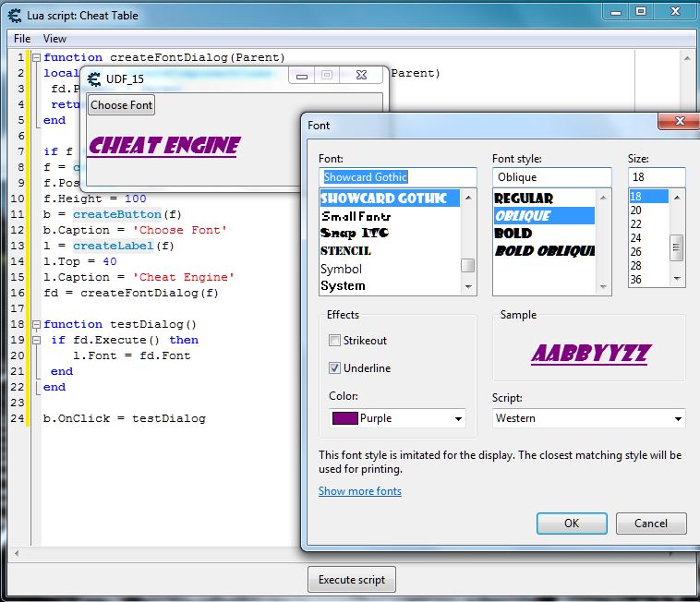Cancel the Font dialog
Screen dimensions: 700x602
(651, 523)
